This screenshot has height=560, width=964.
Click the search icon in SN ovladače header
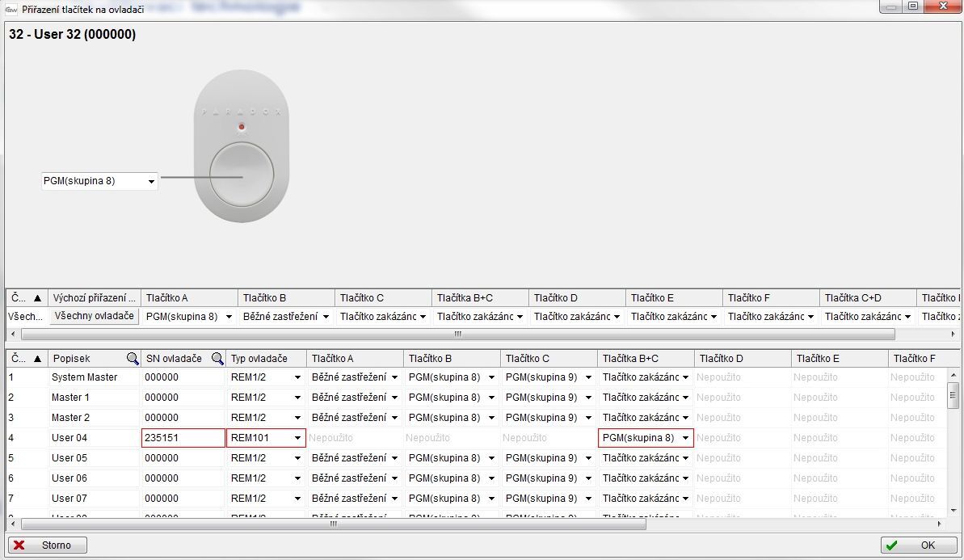tap(217, 358)
